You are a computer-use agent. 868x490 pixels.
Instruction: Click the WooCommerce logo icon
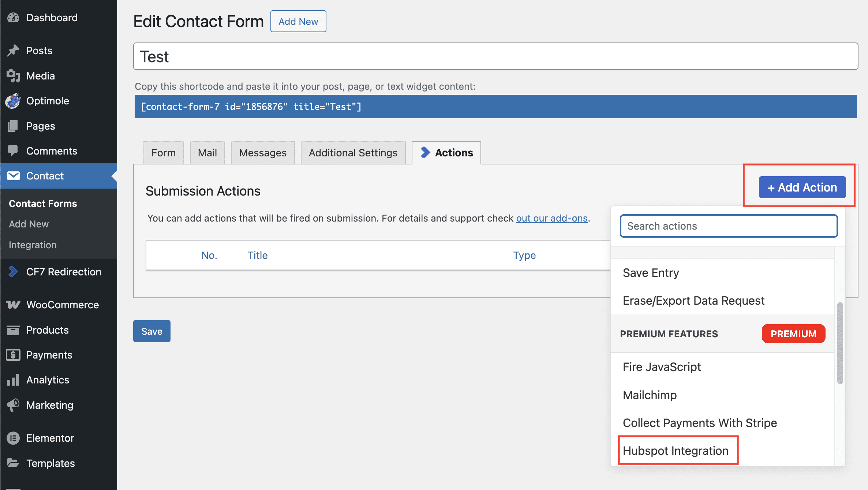coord(13,305)
